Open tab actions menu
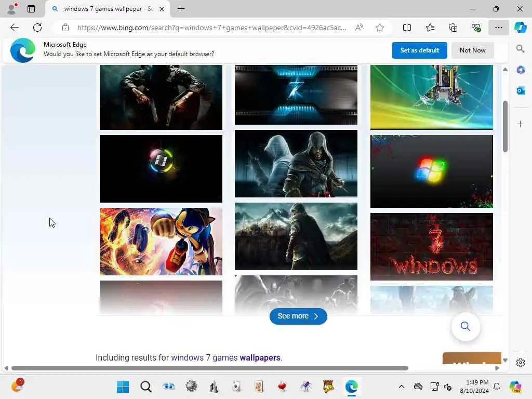The image size is (532, 399). (x=31, y=9)
